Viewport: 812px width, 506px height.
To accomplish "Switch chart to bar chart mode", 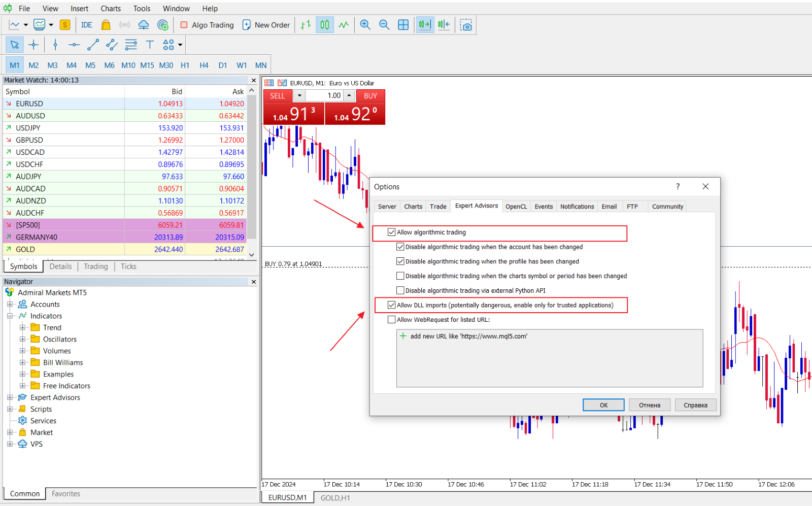I will 306,25.
